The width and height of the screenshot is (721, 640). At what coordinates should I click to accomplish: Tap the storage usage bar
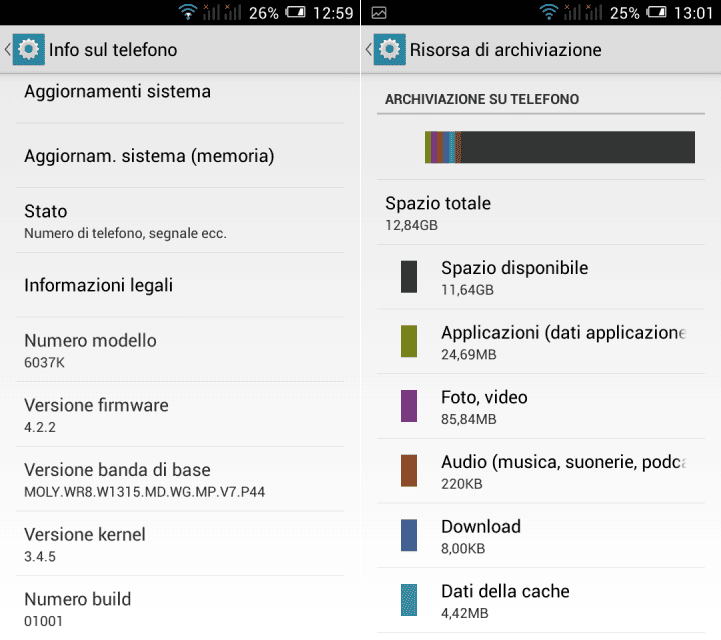pyautogui.click(x=560, y=147)
